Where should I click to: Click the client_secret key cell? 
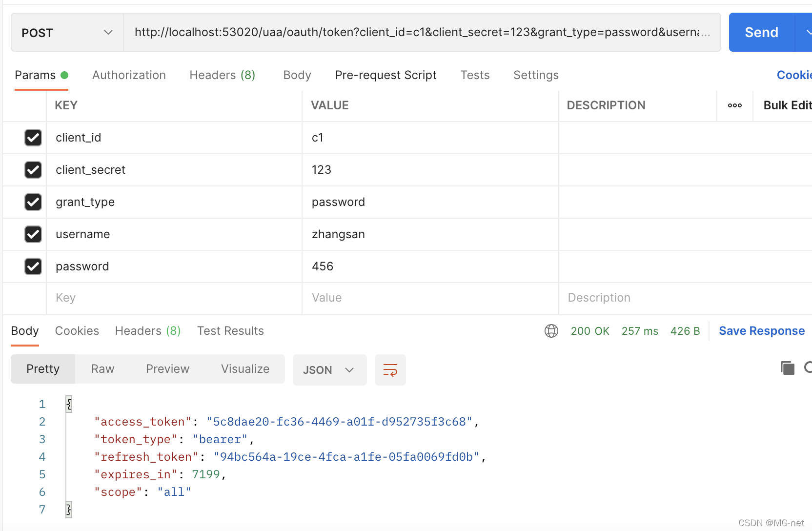point(174,170)
